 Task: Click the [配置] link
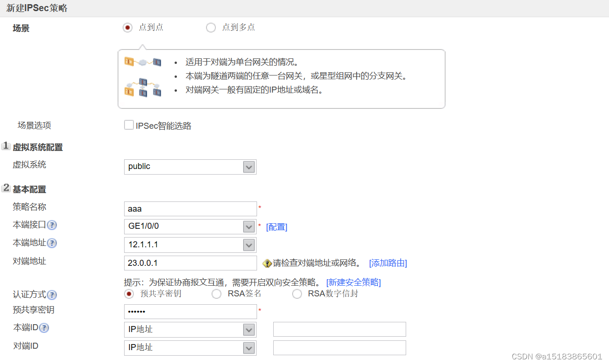(276, 227)
